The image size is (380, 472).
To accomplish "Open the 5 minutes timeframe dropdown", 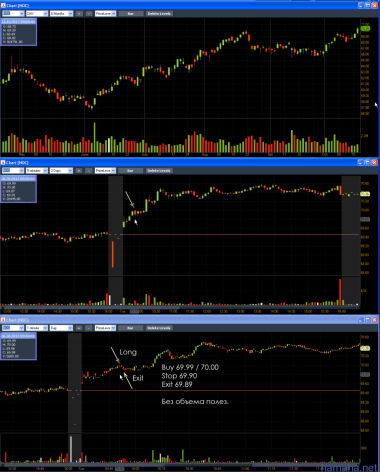I will [37, 171].
